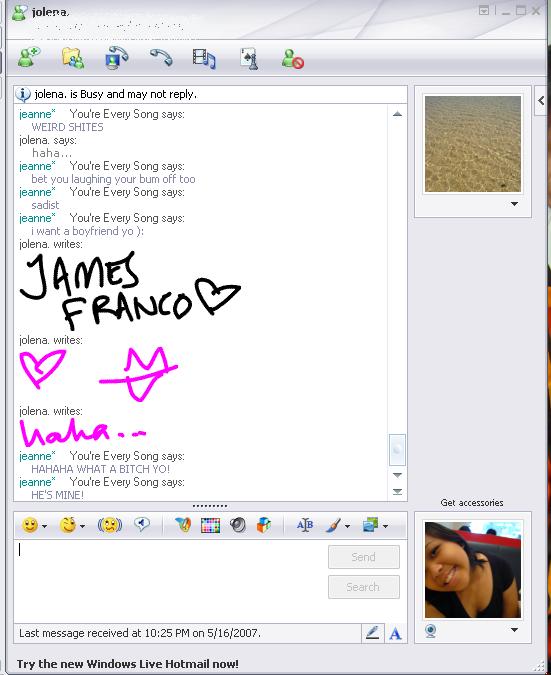This screenshot has width=551, height=675.
Task: Click my own display picture thumbnail
Action: coord(473,570)
